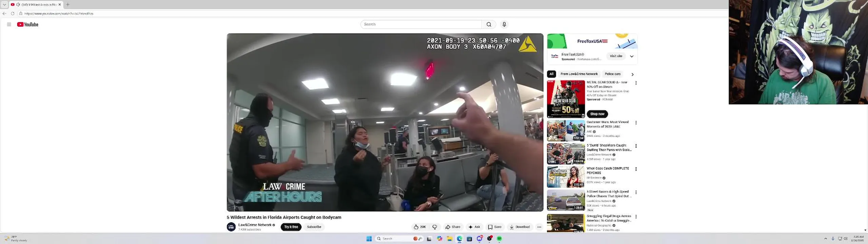
Task: Open Law&Crime Network channel name link
Action: pyautogui.click(x=255, y=225)
